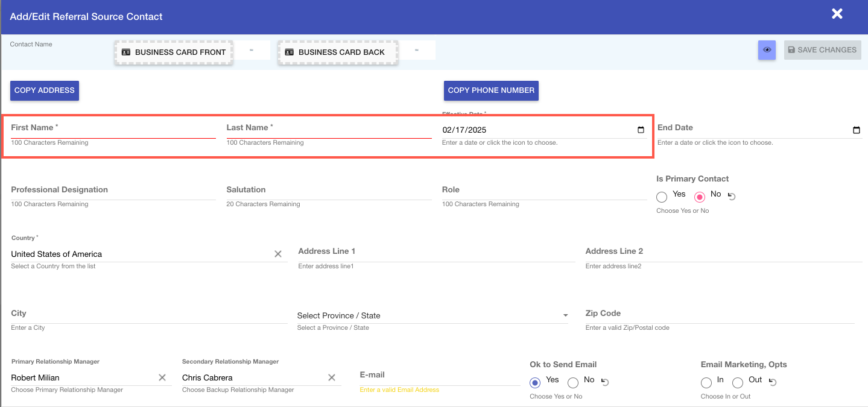Open the Effective Date calendar picker icon
This screenshot has width=868, height=407.
click(x=641, y=130)
